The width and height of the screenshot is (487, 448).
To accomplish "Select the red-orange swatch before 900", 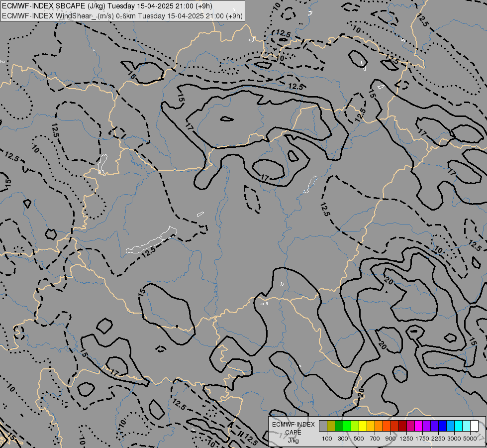I will pyautogui.click(x=387, y=426).
